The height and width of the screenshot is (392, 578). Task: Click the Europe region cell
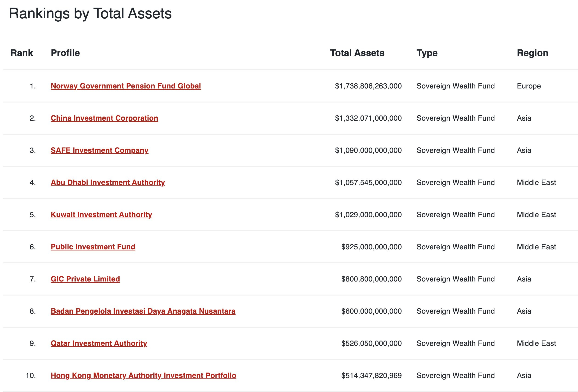529,86
